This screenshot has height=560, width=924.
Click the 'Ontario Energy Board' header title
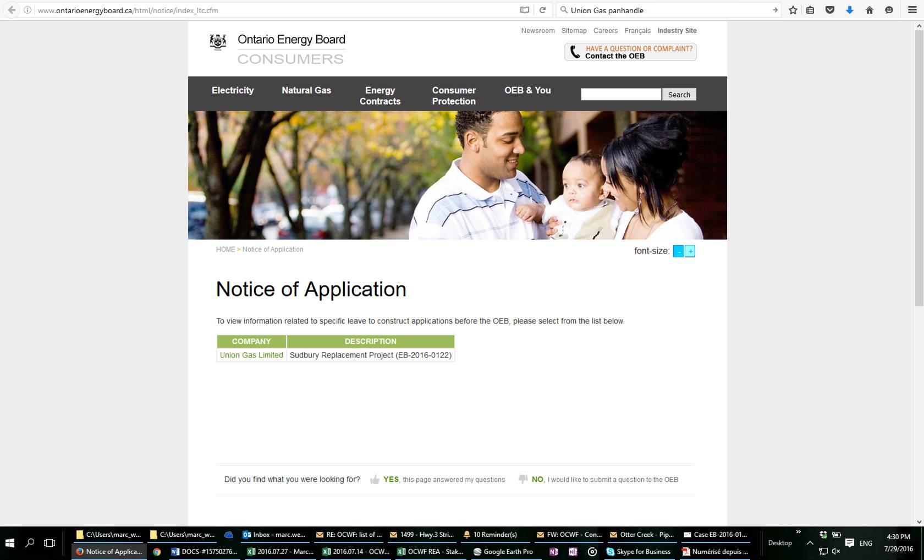tap(291, 40)
